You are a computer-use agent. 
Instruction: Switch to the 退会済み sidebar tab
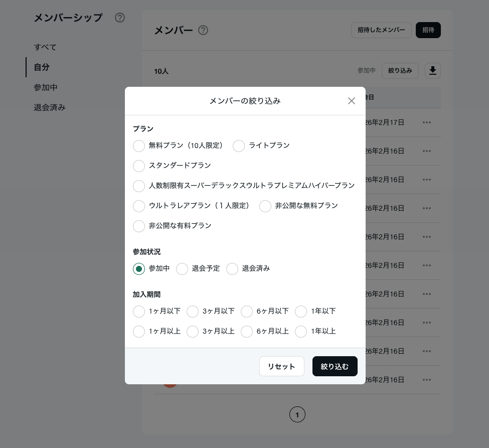tap(49, 107)
